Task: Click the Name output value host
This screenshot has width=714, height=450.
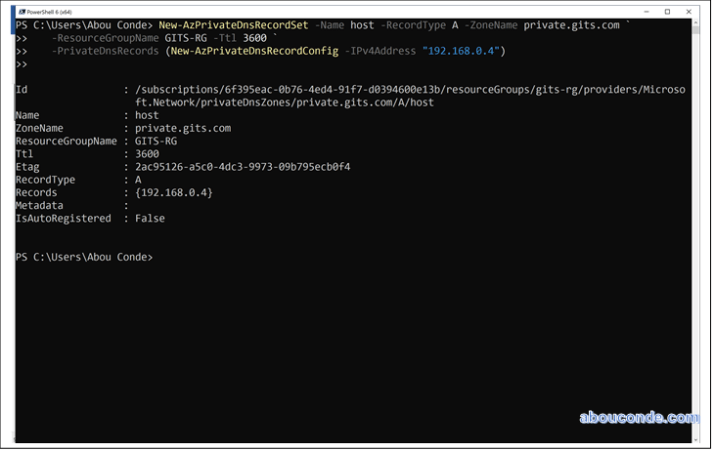Action: [x=147, y=115]
